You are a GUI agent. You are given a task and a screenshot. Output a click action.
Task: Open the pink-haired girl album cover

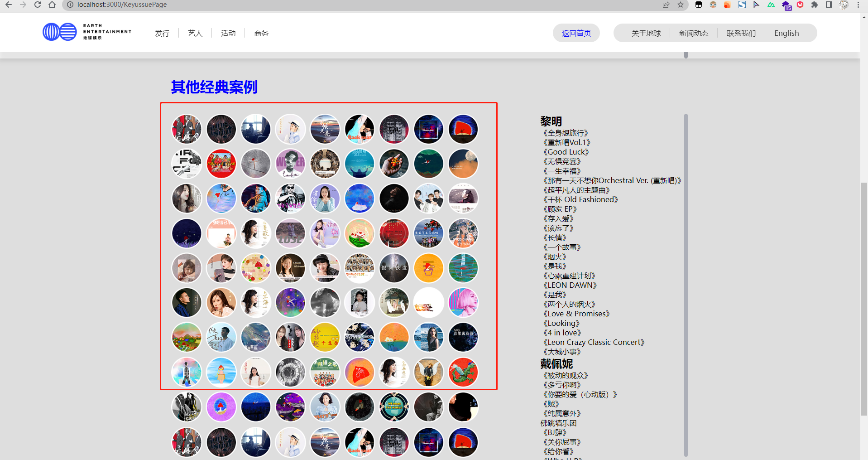[x=463, y=302]
